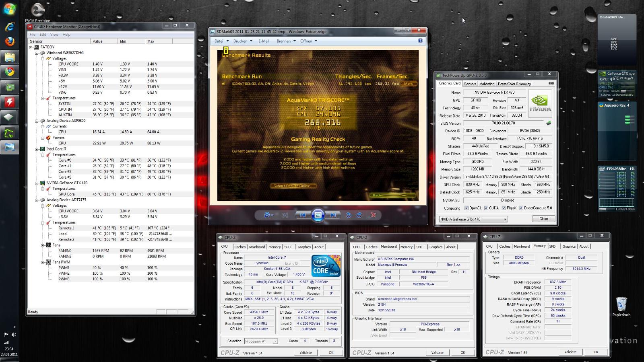Click GPU-Z screenshot camera icon
644x362 pixels.
tap(551, 83)
